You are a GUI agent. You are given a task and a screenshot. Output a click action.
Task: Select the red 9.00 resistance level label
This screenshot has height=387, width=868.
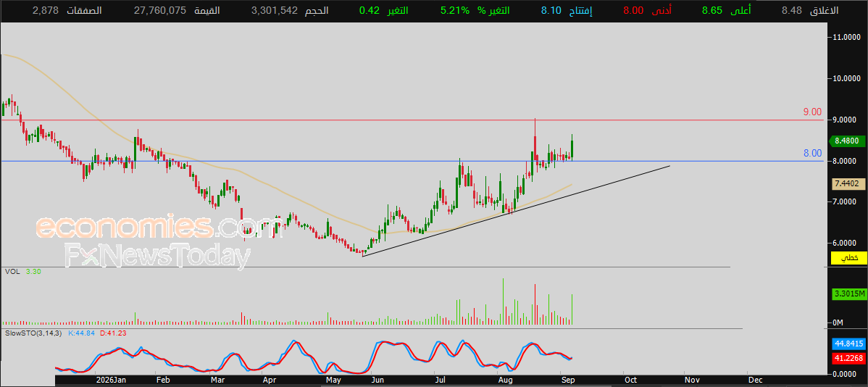812,112
